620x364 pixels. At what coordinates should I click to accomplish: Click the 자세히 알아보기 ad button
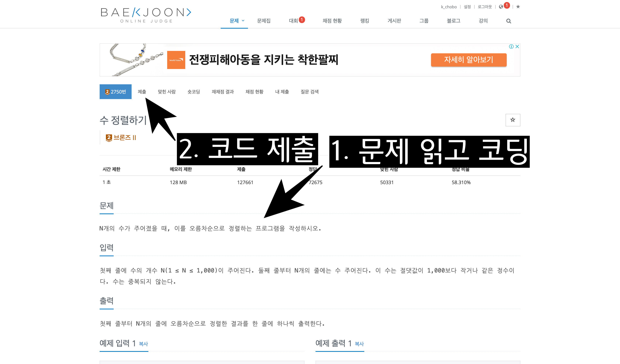469,60
